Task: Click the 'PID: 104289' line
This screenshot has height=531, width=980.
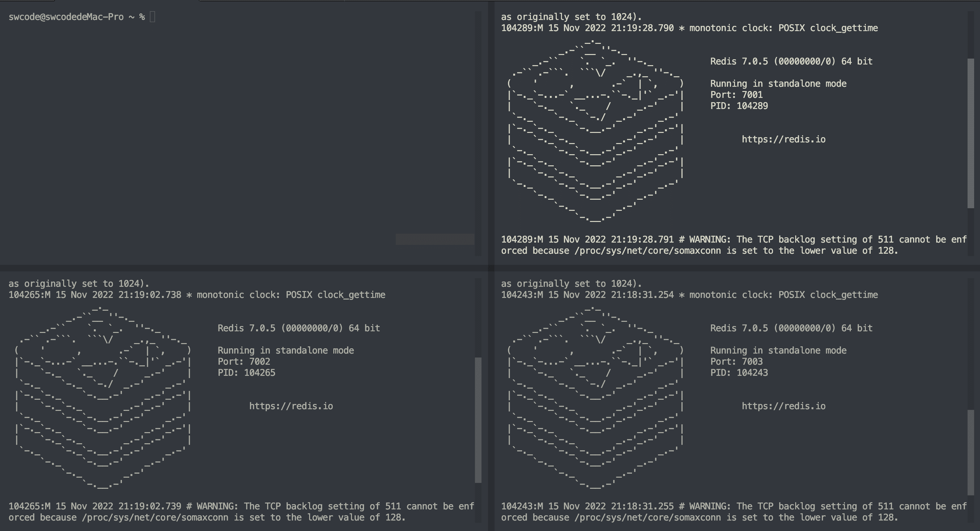Action: 739,106
